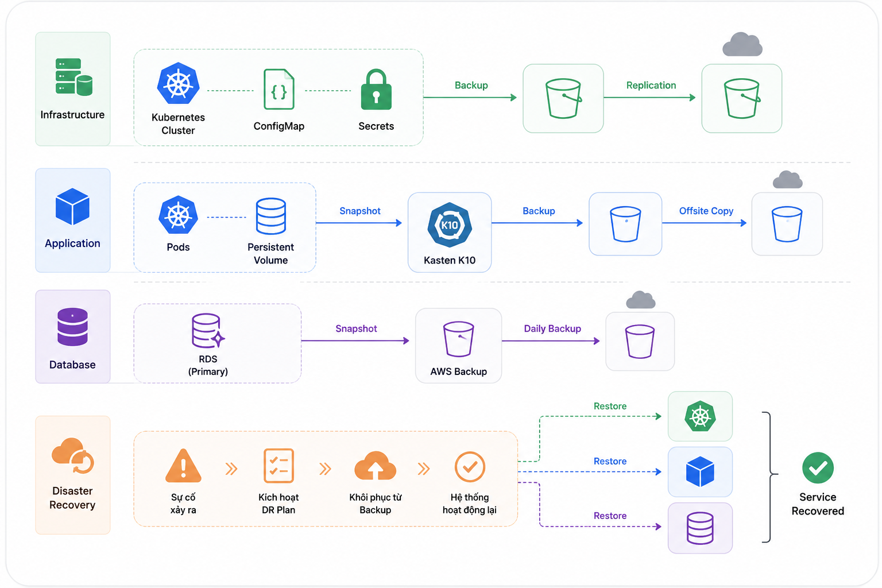Click the orange circled checkmark Hệ thống icon
Viewport: 882px width, 588px height.
coord(470,467)
